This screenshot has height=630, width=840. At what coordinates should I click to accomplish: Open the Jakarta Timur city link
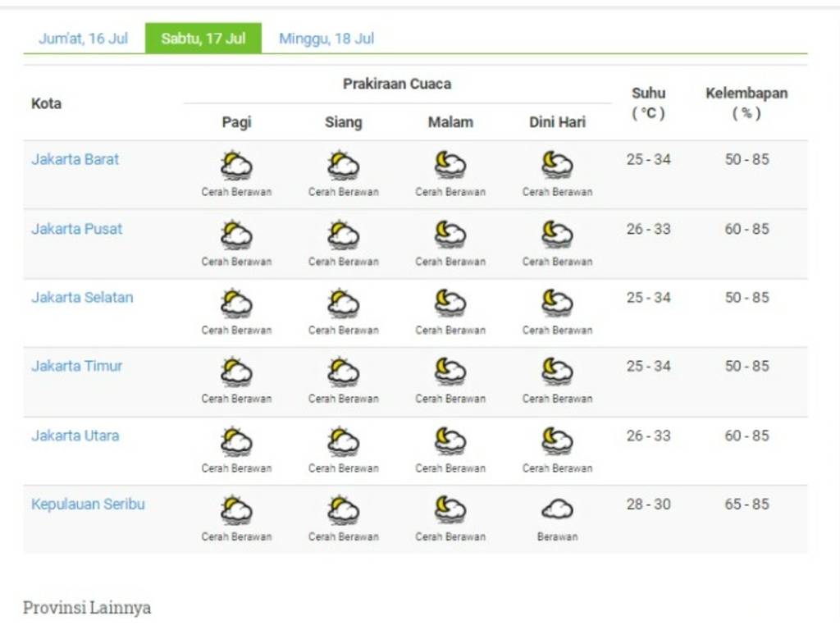[76, 366]
